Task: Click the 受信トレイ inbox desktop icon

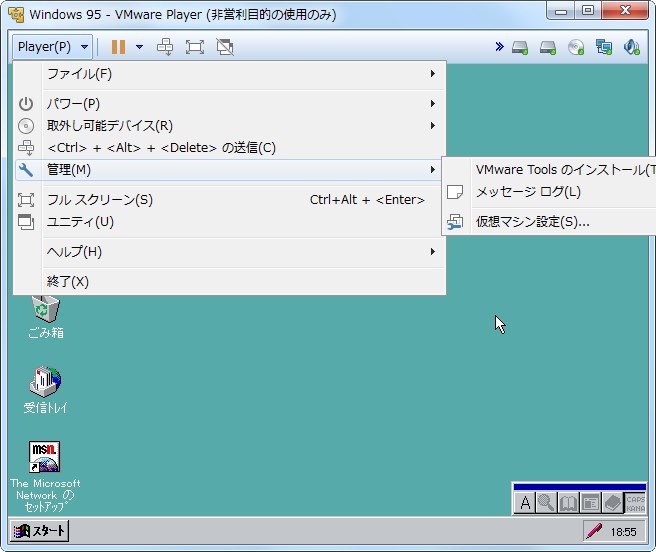Action: coord(45,381)
